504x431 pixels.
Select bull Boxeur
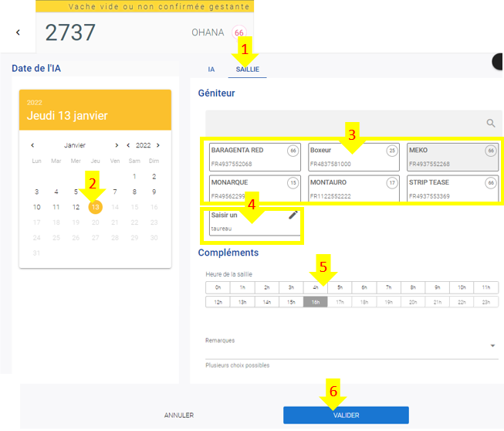point(353,157)
